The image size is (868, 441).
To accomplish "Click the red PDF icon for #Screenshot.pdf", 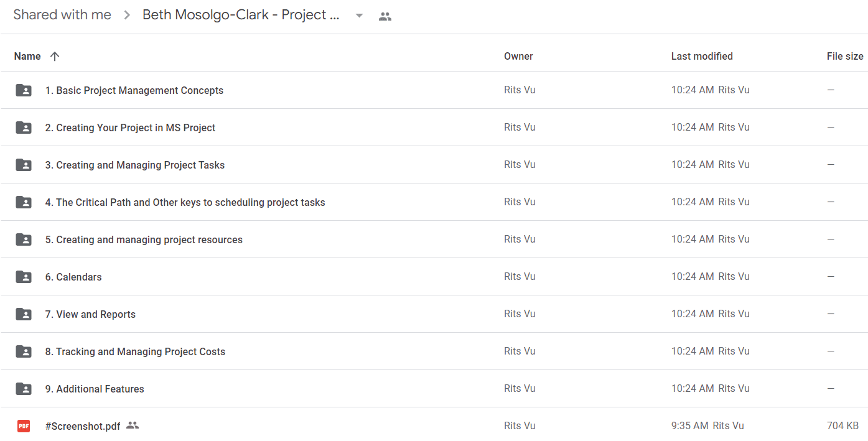I will [24, 426].
